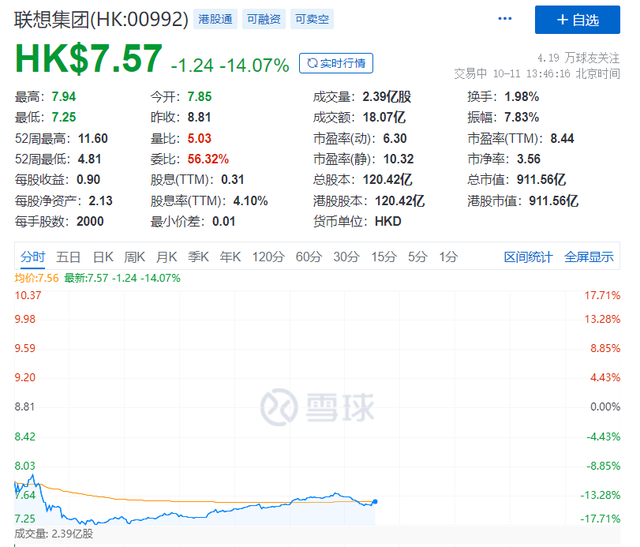Viewport: 640px width, 547px height.
Task: Click the 52周最低 value 4.81
Action: 89,159
